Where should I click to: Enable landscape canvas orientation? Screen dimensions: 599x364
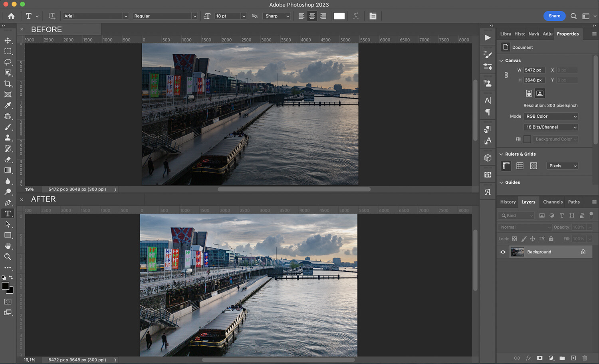click(x=539, y=93)
